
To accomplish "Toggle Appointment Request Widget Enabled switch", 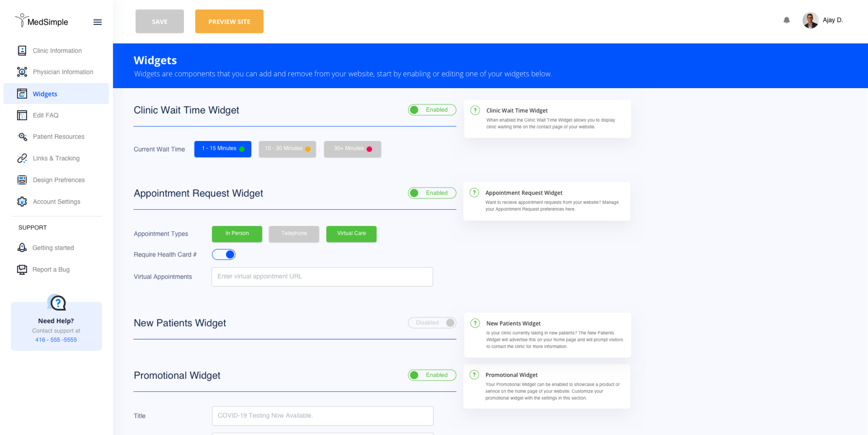I will pyautogui.click(x=432, y=193).
